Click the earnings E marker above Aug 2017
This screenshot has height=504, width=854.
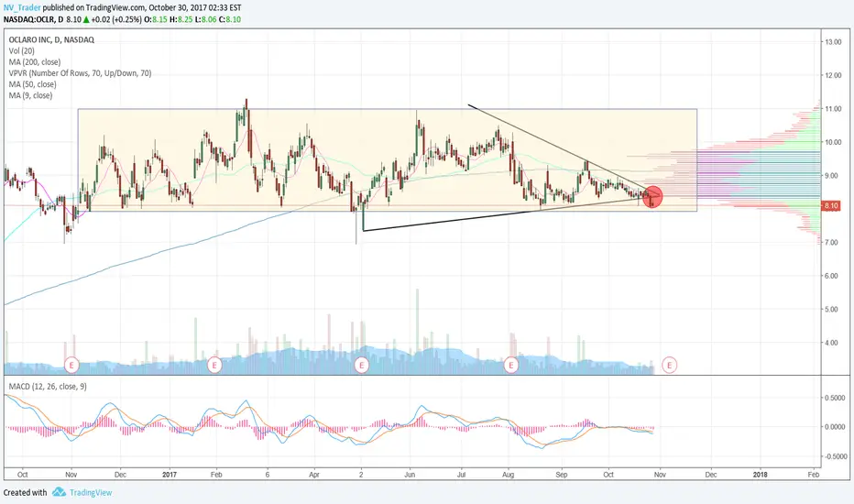(511, 365)
